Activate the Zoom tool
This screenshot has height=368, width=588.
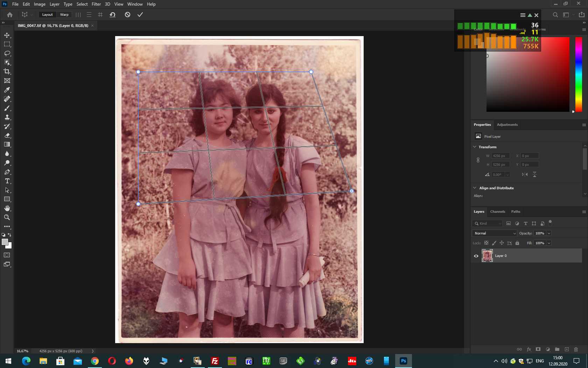[7, 217]
